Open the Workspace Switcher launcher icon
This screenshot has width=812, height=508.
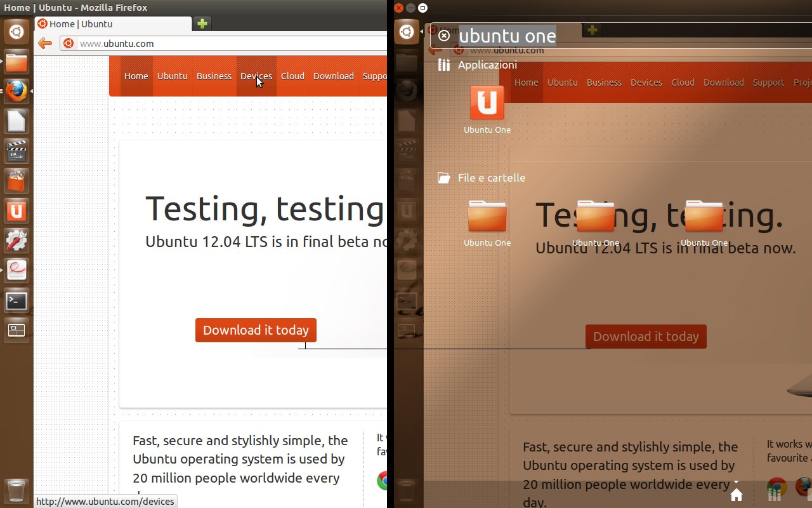[x=16, y=330]
